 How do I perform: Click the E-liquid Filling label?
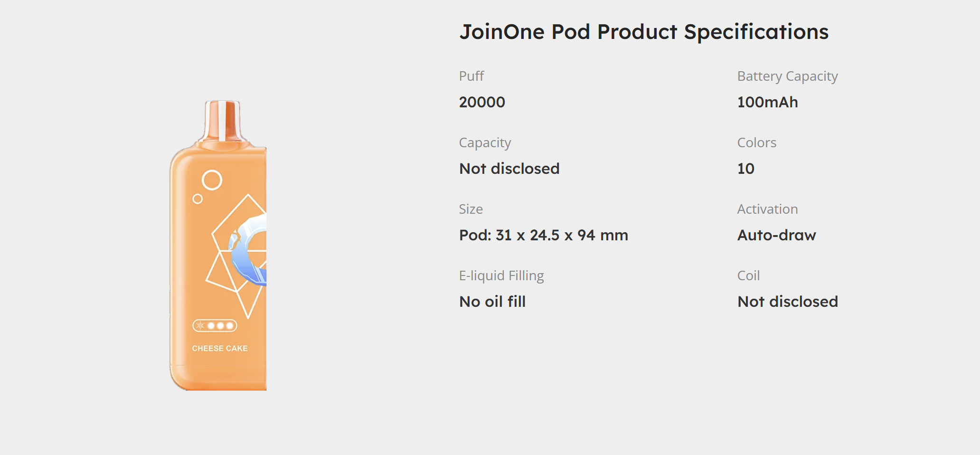tap(501, 275)
